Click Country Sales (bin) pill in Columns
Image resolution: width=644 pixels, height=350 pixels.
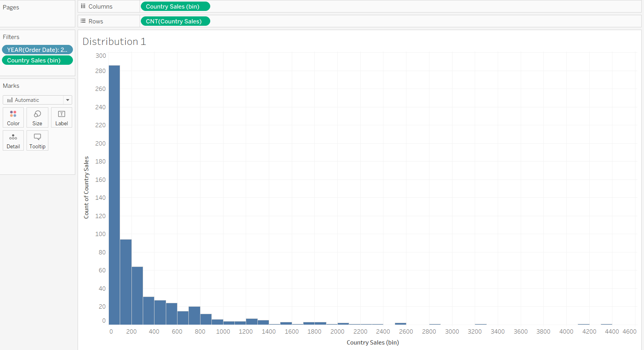click(x=175, y=7)
